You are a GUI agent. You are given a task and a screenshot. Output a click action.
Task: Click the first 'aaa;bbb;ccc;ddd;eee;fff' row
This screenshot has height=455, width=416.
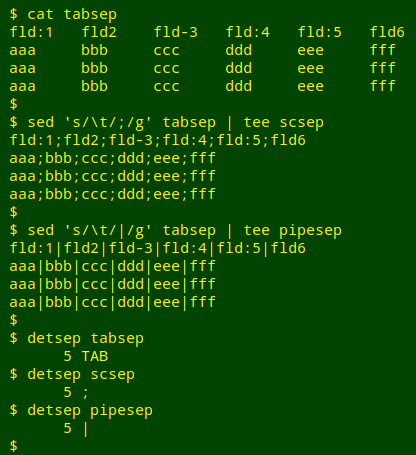113,158
